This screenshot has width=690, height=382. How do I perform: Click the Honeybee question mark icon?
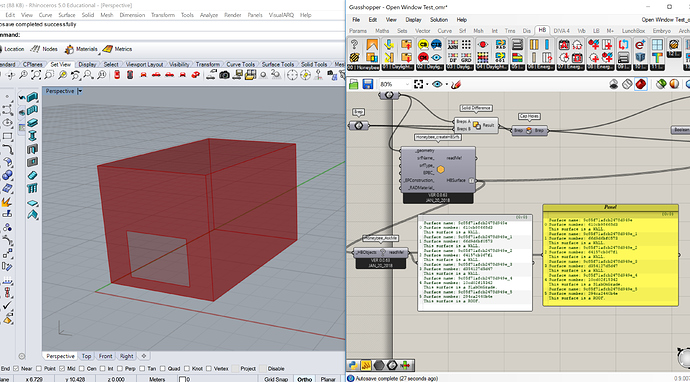pyautogui.click(x=354, y=44)
